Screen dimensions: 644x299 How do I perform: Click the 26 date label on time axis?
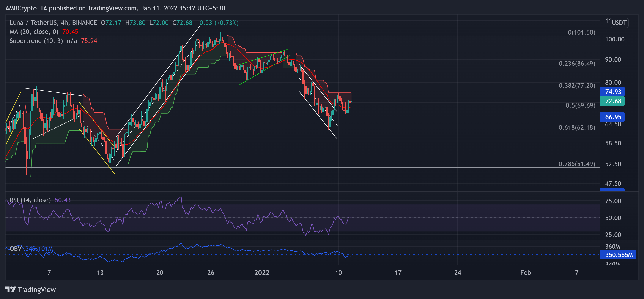coord(211,272)
